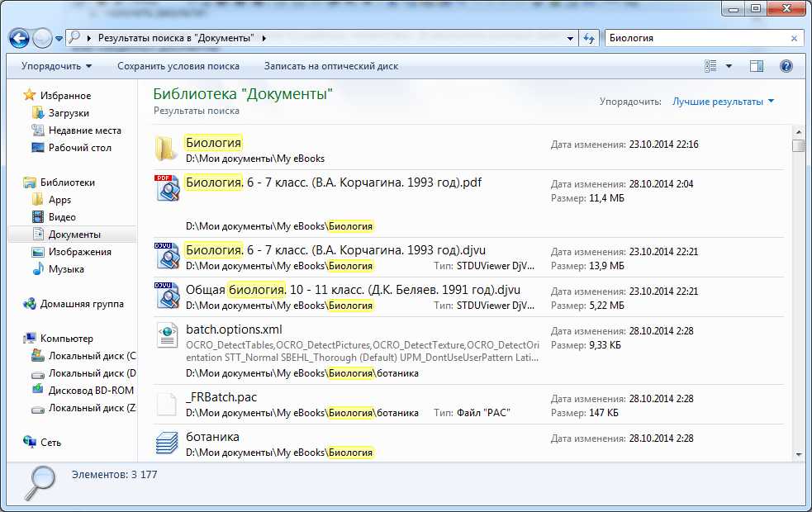Viewport: 812px width, 512px height.
Task: Clear the Биология search query
Action: coord(794,38)
